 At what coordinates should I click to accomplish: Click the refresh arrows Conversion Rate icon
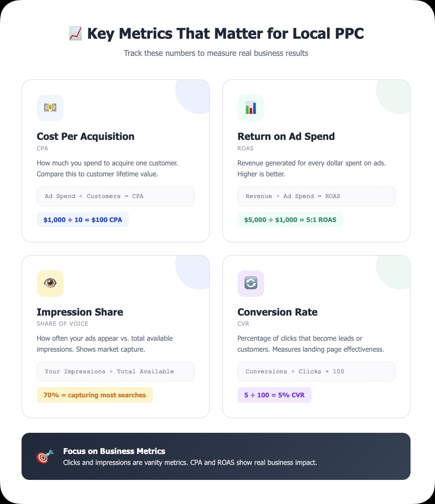251,283
